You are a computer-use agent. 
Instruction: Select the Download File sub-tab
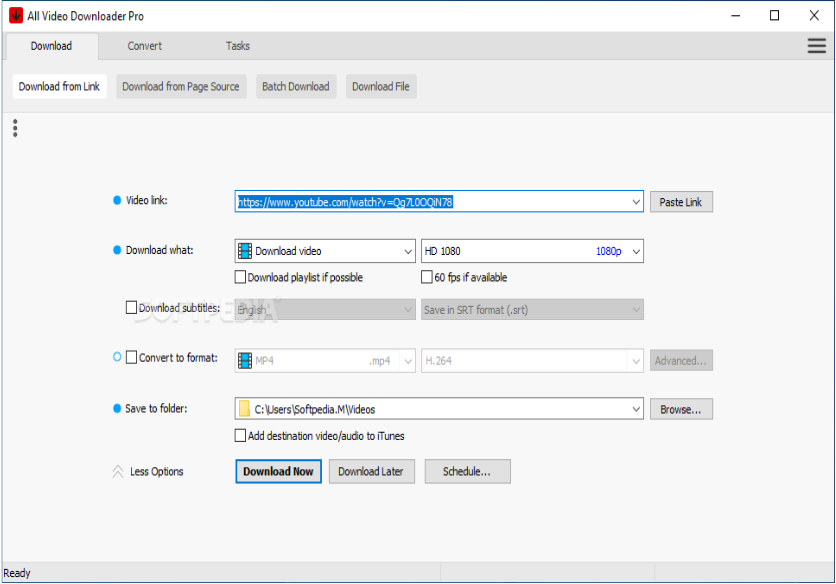click(x=381, y=86)
